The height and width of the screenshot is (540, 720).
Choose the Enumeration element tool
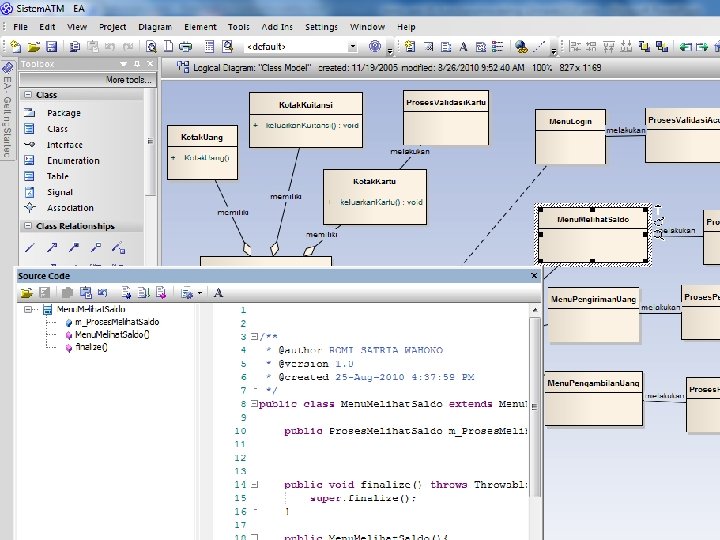72,161
